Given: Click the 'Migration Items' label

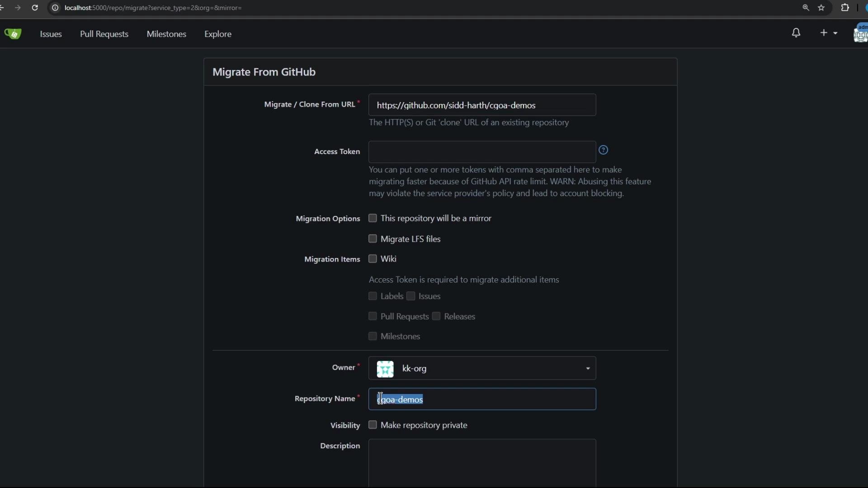Looking at the screenshot, I should [x=332, y=259].
